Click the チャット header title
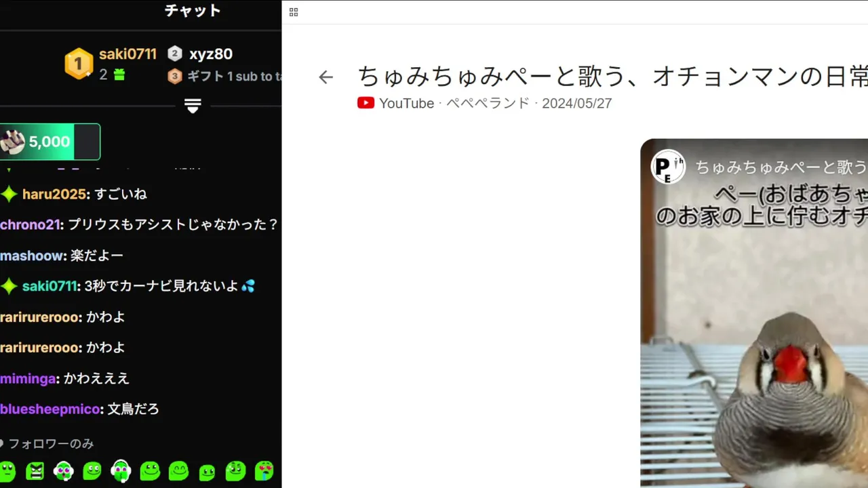Image resolution: width=868 pixels, height=488 pixels. (193, 11)
